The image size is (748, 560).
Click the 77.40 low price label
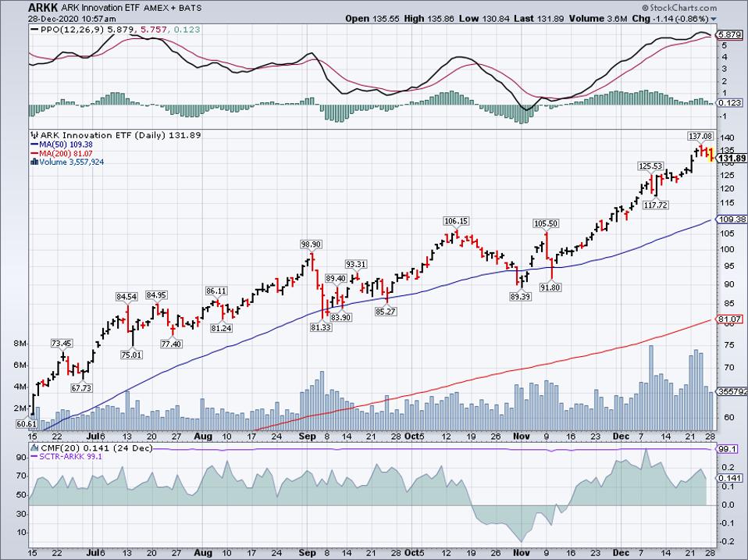171,344
